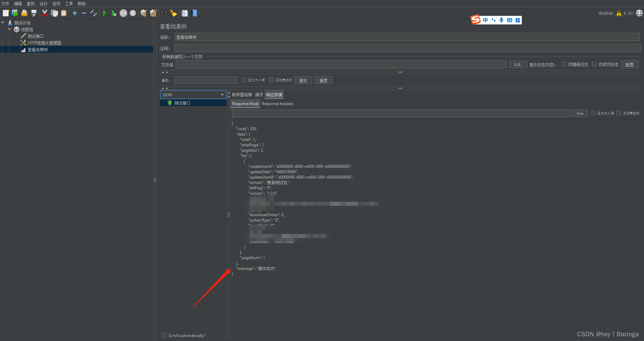Toggle Sogou Chinese/English 中 mode

485,20
